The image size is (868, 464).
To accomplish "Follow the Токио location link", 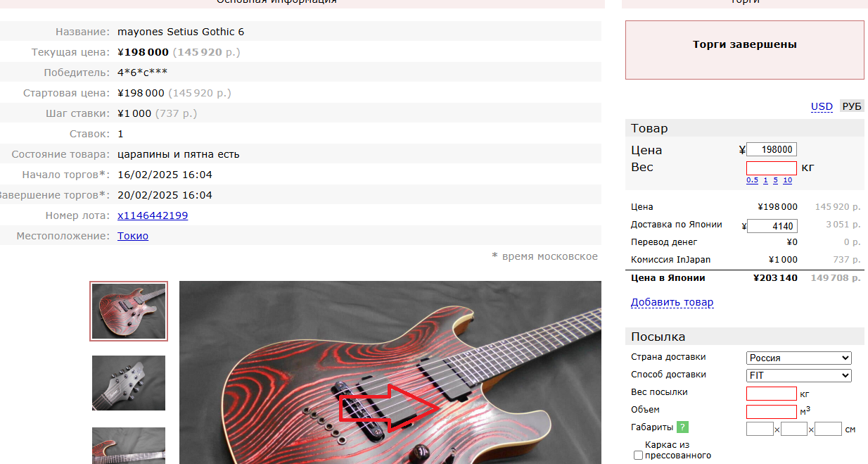I will [x=133, y=236].
